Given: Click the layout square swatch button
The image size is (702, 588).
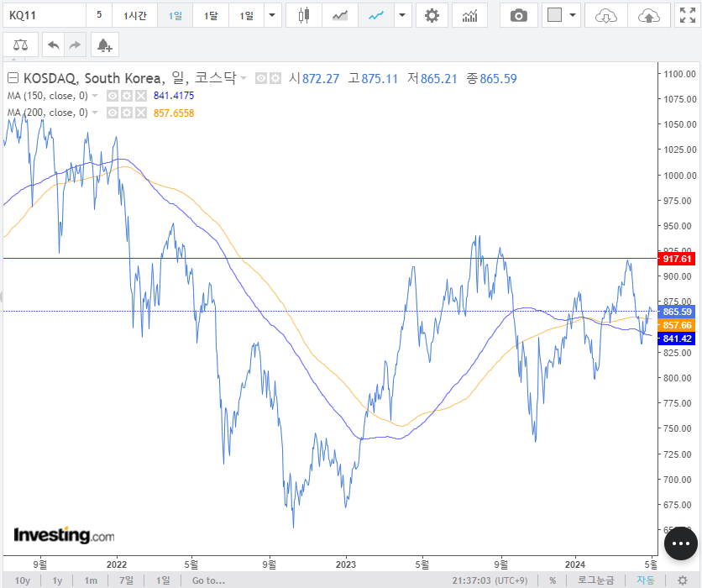Looking at the screenshot, I should 554,15.
